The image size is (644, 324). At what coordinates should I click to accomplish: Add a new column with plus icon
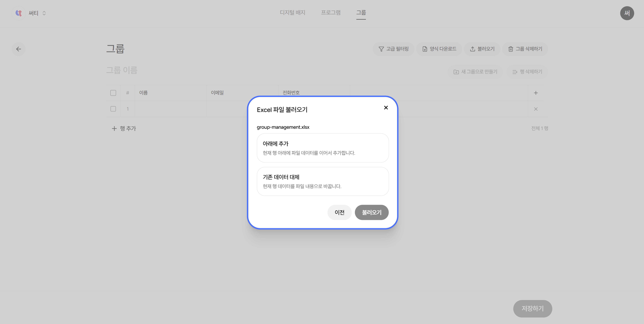click(x=536, y=93)
